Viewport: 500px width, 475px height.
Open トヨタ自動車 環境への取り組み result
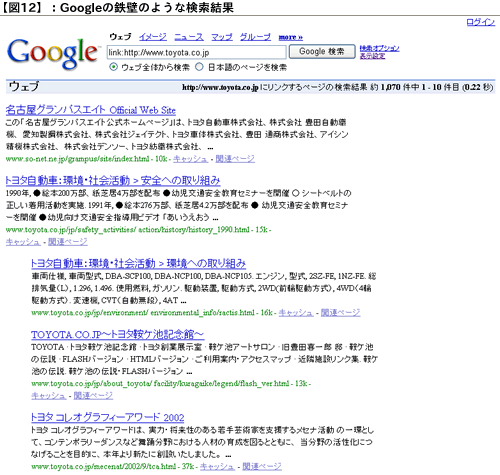pos(138,263)
